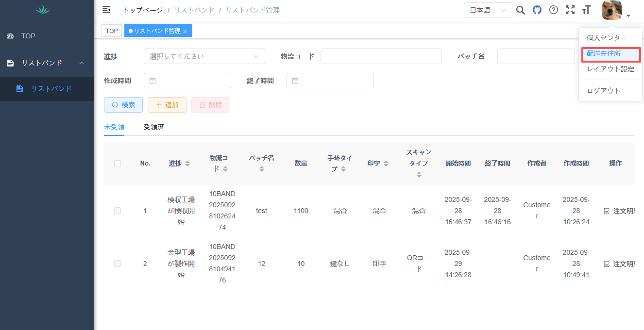The width and height of the screenshot is (644, 330).
Task: Open the GitHub icon link
Action: coord(537,10)
